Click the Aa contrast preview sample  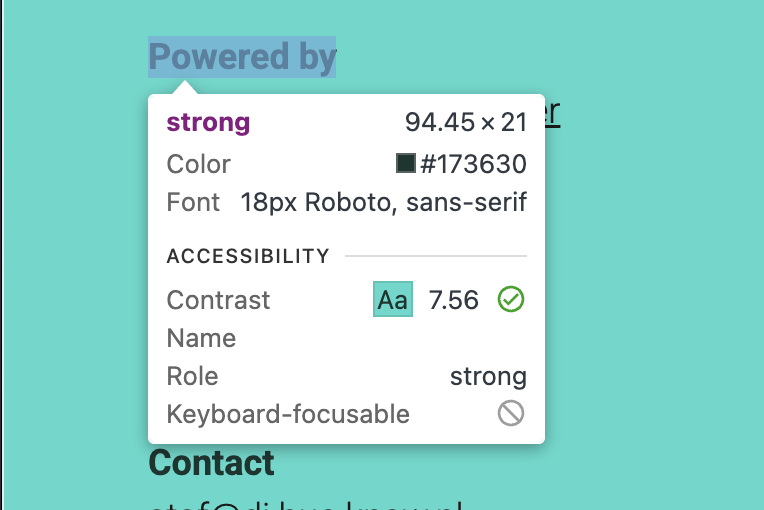coord(393,300)
